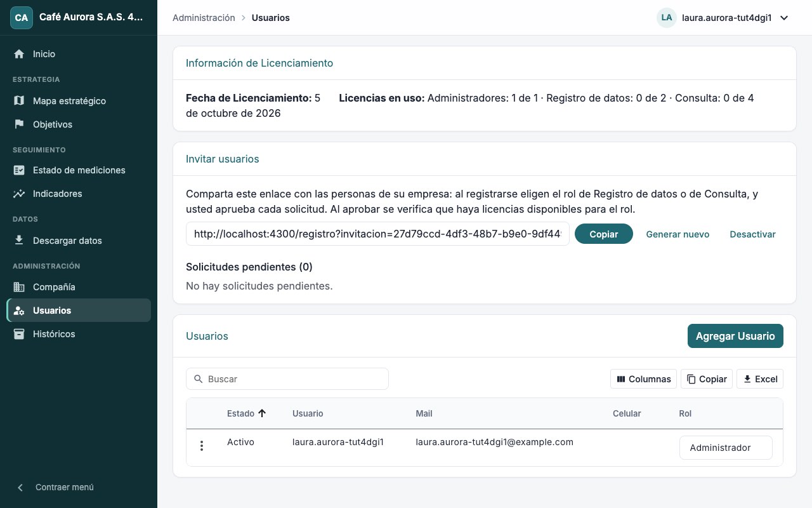Click the Mapa estratégico map icon

[x=19, y=101]
